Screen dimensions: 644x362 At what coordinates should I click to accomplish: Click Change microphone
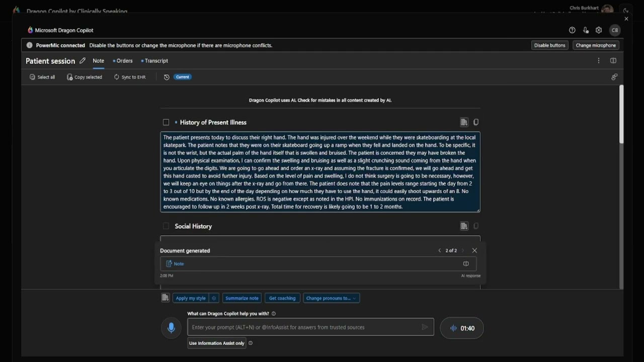click(596, 45)
